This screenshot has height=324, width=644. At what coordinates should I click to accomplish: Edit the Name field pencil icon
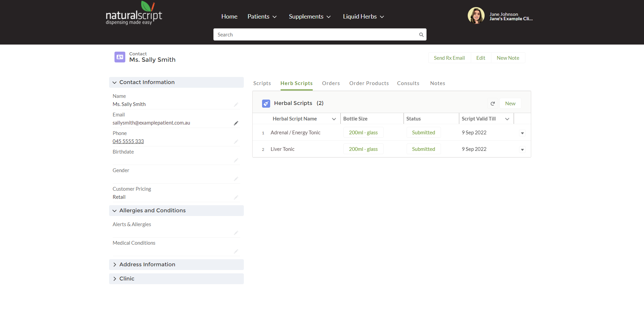pos(236,105)
